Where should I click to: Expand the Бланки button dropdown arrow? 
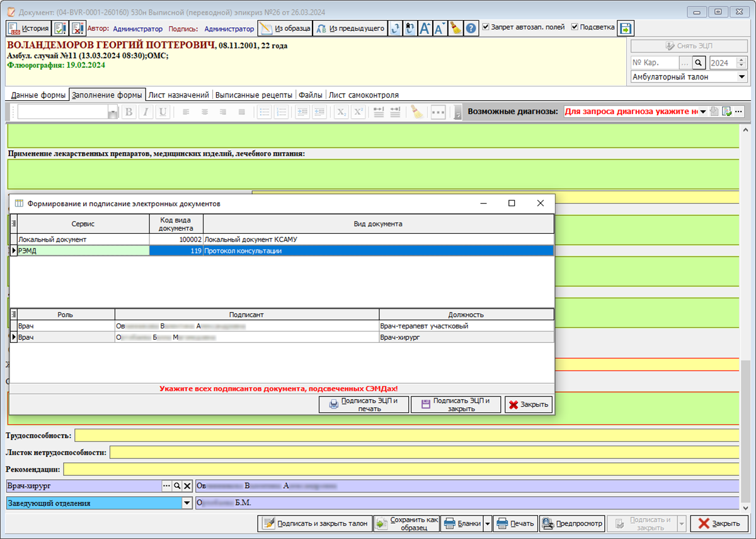click(x=487, y=523)
